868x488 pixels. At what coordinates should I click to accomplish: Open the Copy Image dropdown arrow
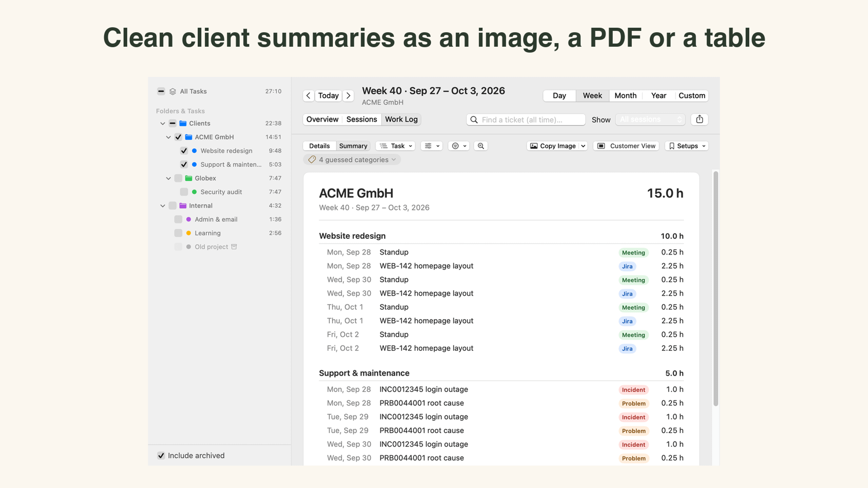click(x=583, y=146)
